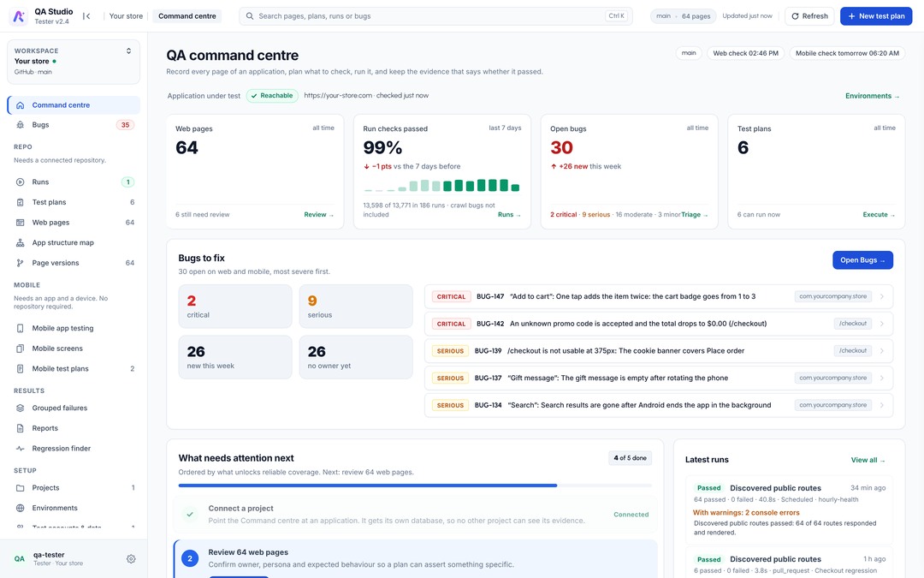Click the Runs play icon in sidebar
This screenshot has height=578, width=924.
coord(20,182)
